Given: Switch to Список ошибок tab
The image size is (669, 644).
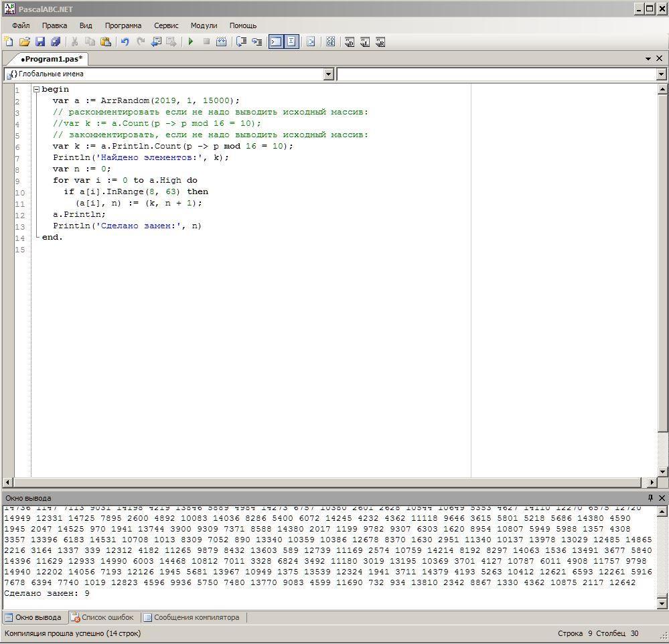Looking at the screenshot, I should 102,617.
